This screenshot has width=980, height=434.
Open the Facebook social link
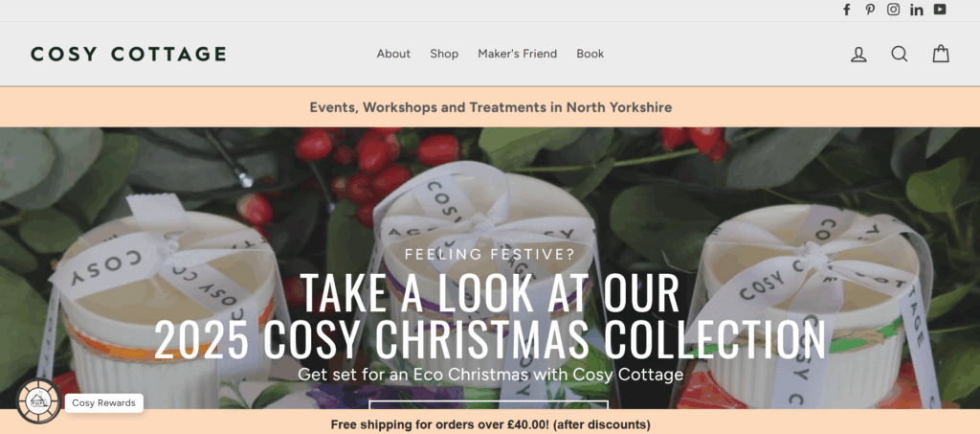[847, 10]
